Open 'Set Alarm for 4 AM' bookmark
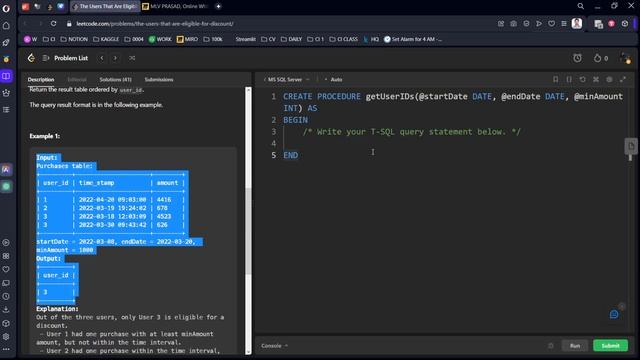This screenshot has width=640, height=360. click(x=413, y=39)
